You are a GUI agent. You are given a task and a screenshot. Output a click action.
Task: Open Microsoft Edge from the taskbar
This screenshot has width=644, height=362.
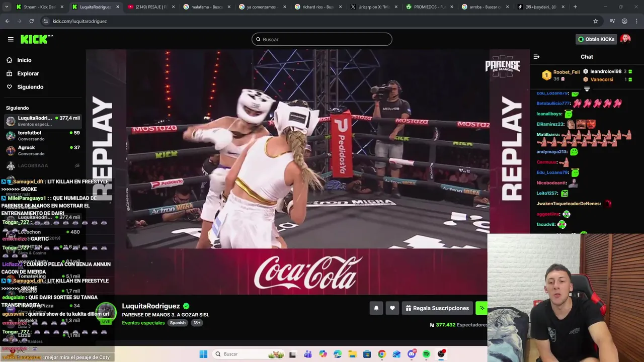(x=337, y=354)
